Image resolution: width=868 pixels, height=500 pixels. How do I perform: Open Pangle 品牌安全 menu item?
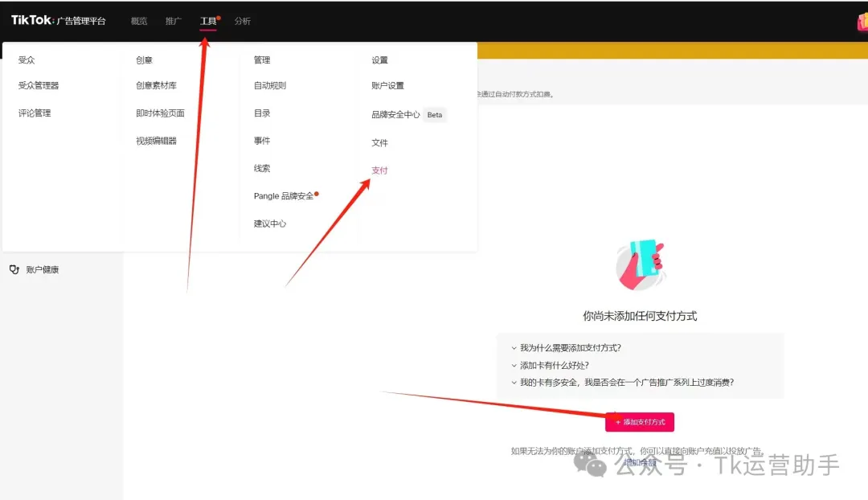[284, 196]
